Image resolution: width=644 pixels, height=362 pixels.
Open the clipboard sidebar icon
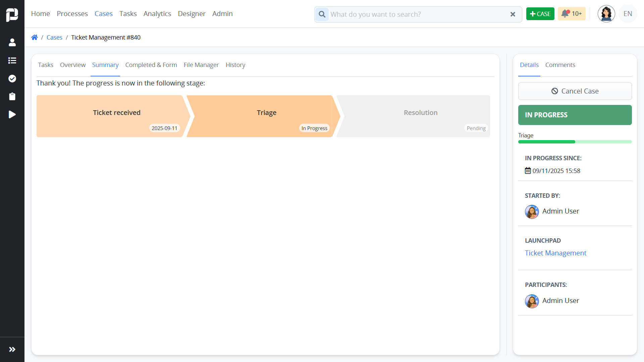coord(12,97)
